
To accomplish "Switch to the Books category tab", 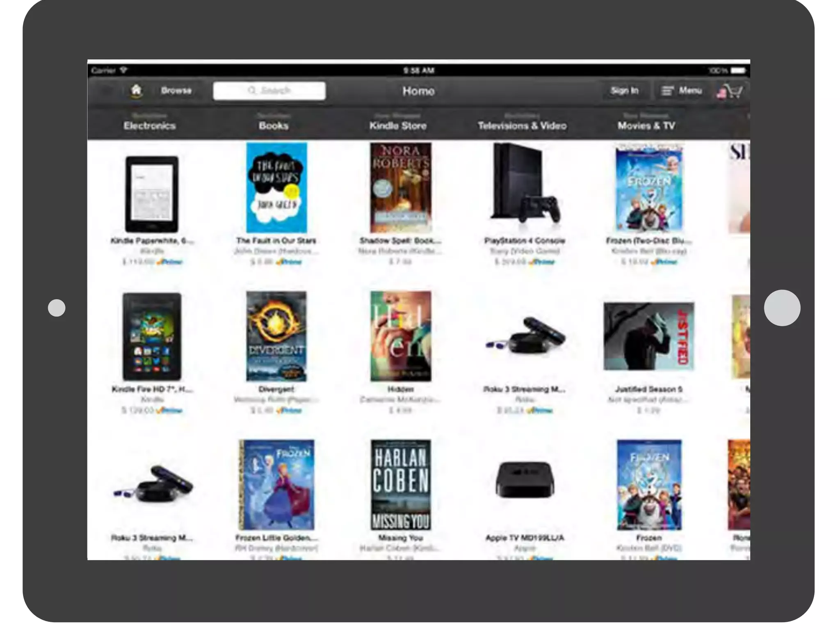I will pos(274,125).
